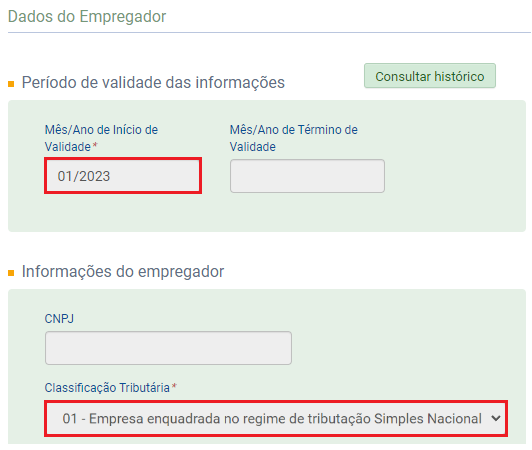Click the CNPJ input box
This screenshot has height=450, width=532.
coord(168,348)
